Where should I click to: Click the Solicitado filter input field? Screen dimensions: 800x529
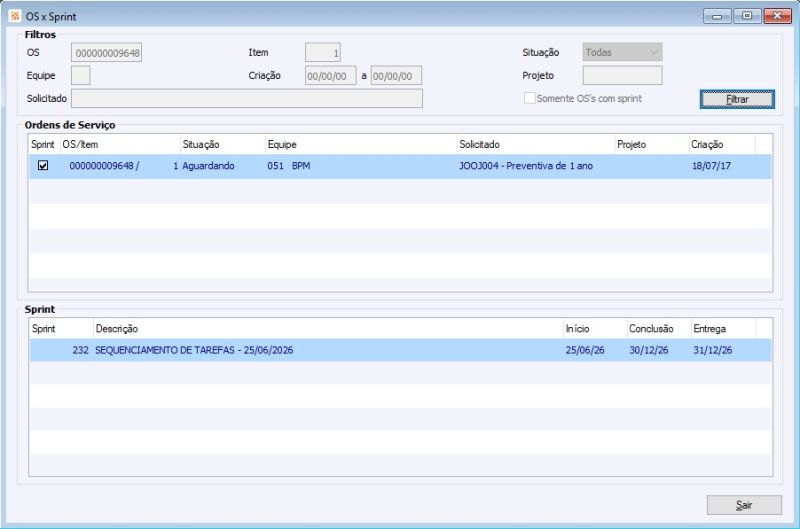pos(247,98)
